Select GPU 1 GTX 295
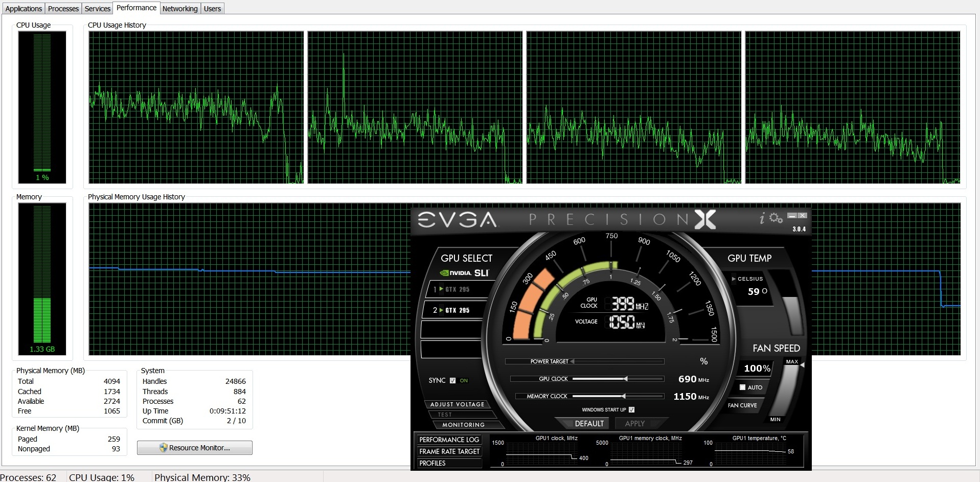980x482 pixels. [x=452, y=289]
